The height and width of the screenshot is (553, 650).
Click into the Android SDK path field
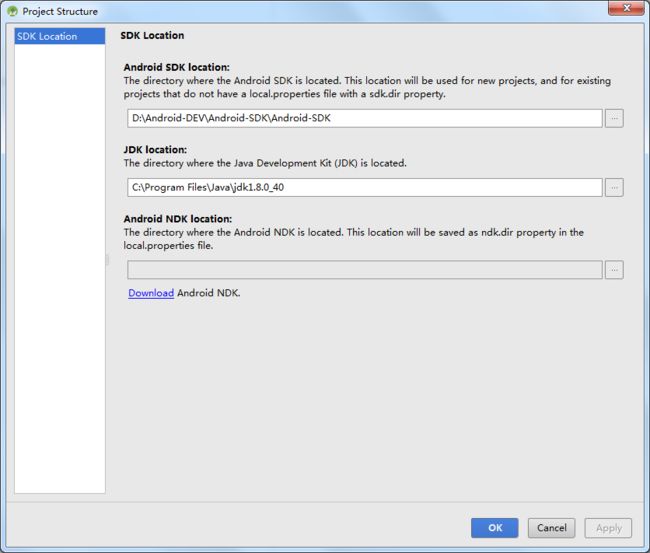point(365,119)
